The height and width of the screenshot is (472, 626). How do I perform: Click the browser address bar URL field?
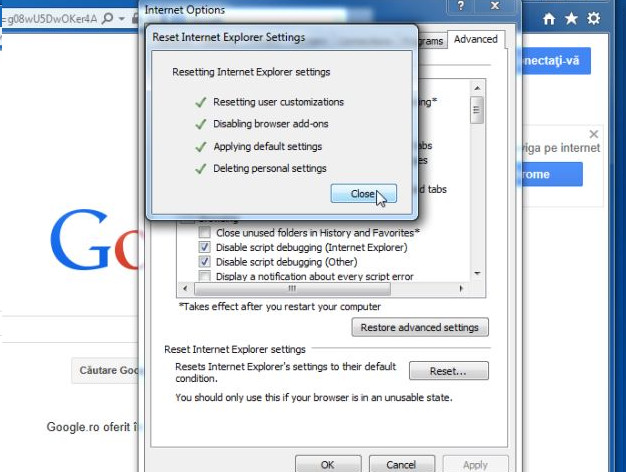49,19
